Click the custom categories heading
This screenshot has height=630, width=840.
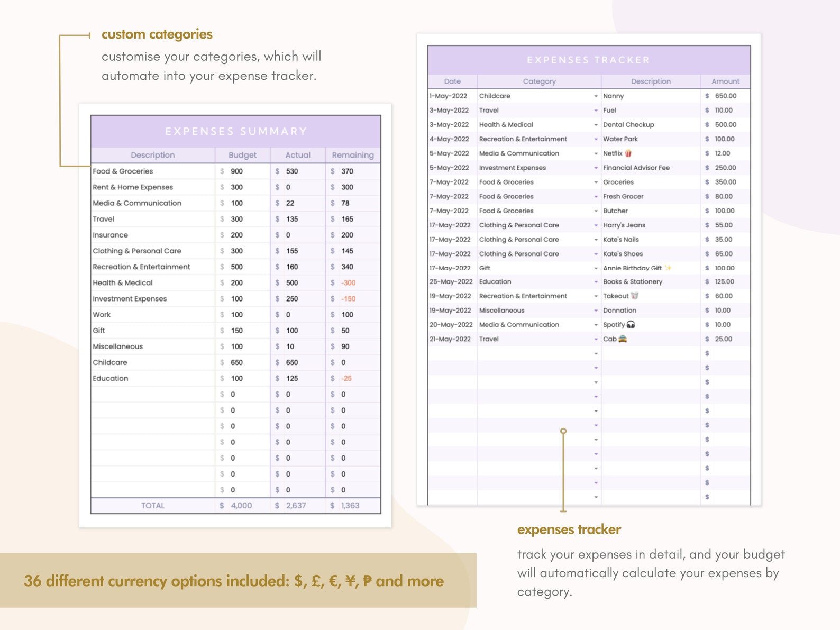[x=157, y=34]
